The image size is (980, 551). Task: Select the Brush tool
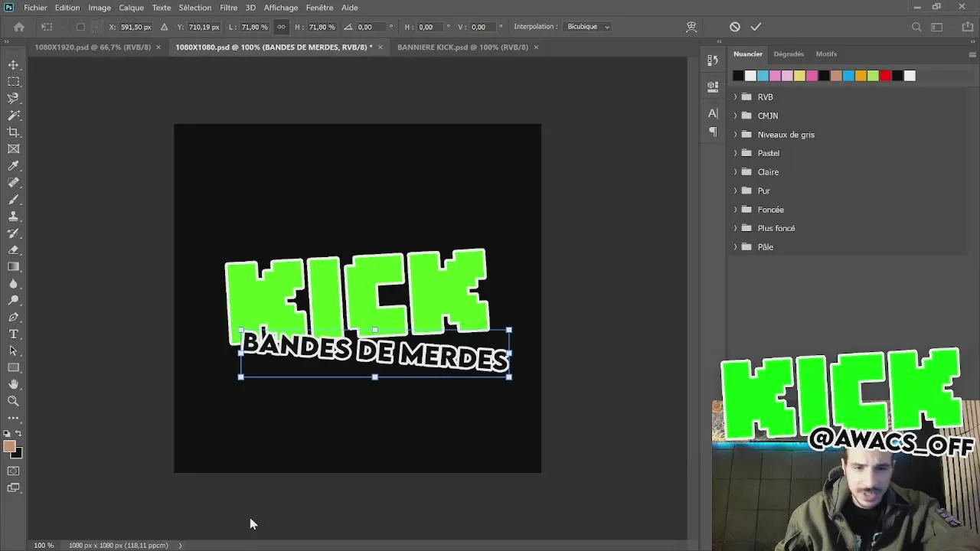pyautogui.click(x=14, y=200)
